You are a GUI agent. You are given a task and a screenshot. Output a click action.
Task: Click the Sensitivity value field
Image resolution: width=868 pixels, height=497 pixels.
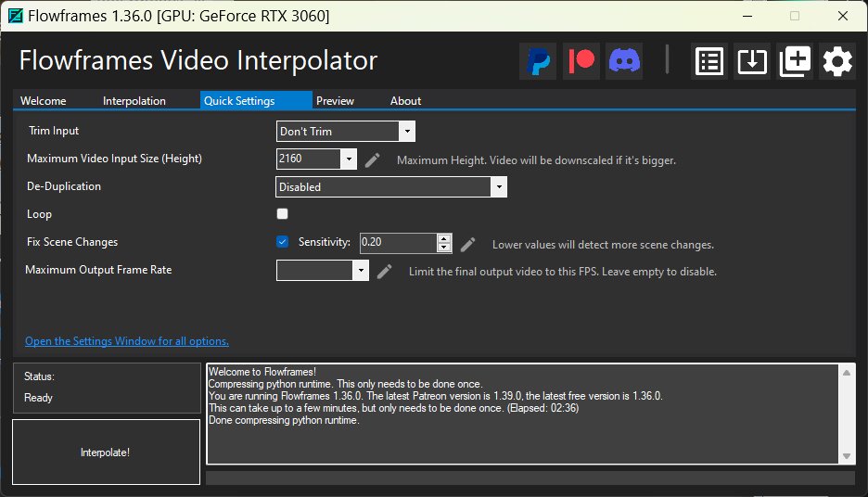399,242
